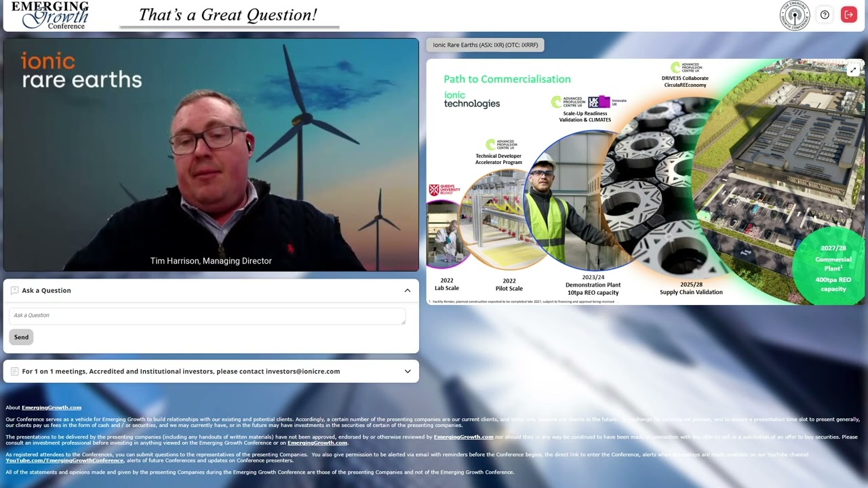Click the "Tim Harrison, Managing Director" caption

pyautogui.click(x=211, y=261)
